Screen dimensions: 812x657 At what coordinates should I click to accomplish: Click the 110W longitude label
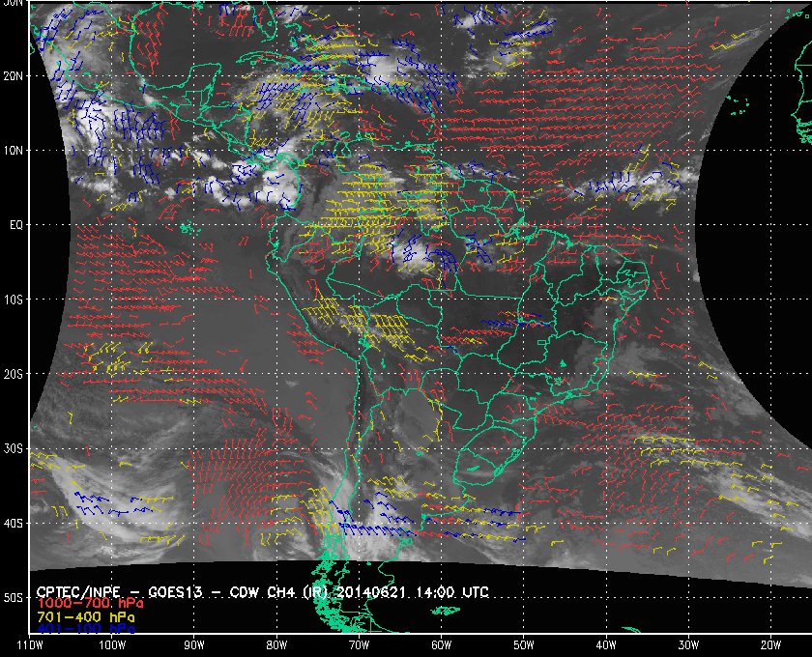click(x=30, y=645)
